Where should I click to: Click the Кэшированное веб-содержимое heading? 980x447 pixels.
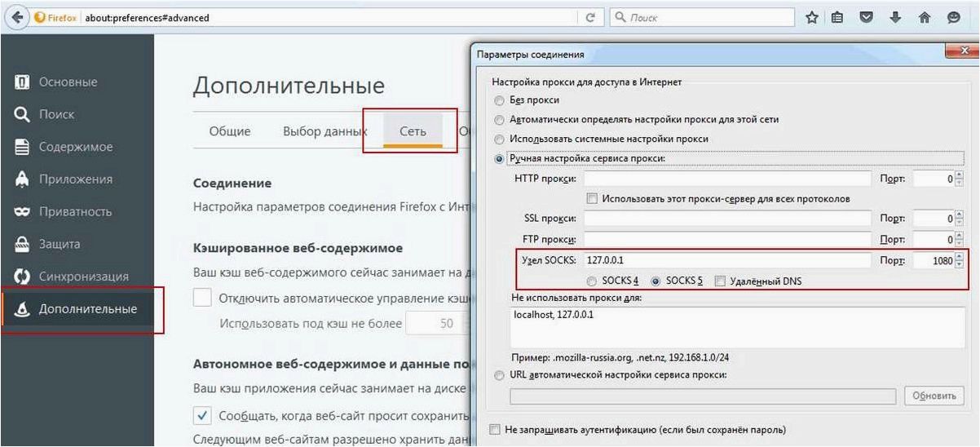(x=298, y=247)
